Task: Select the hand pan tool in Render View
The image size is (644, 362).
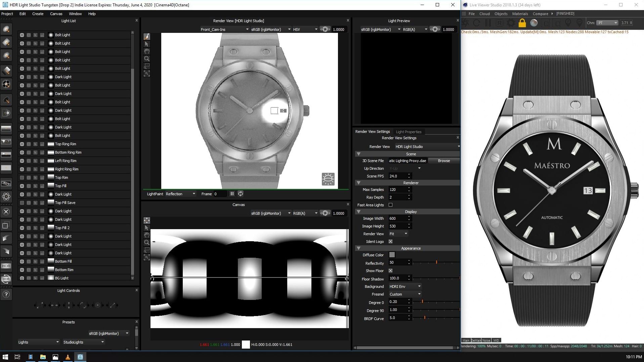Action: [x=147, y=51]
